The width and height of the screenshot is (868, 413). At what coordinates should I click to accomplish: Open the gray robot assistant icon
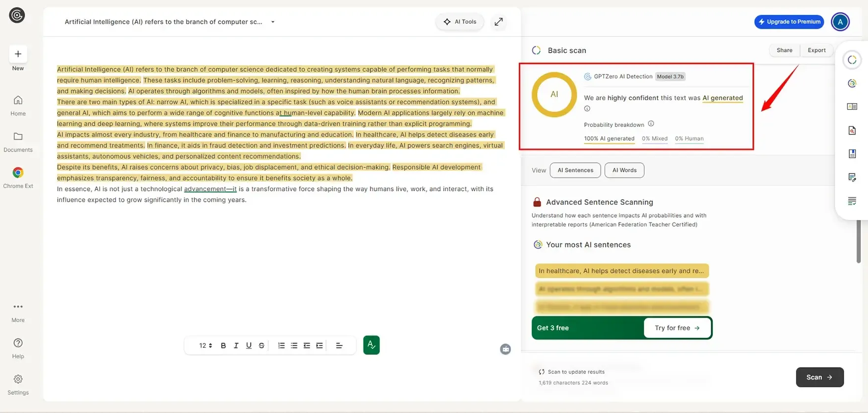click(x=506, y=349)
